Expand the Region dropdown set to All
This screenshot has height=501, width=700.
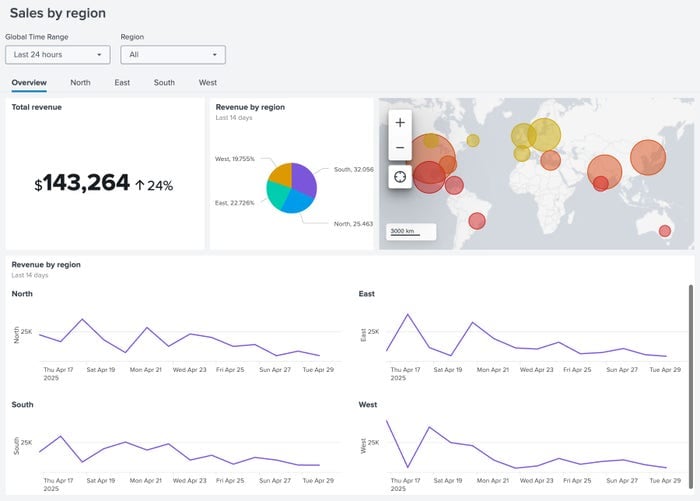tap(173, 55)
